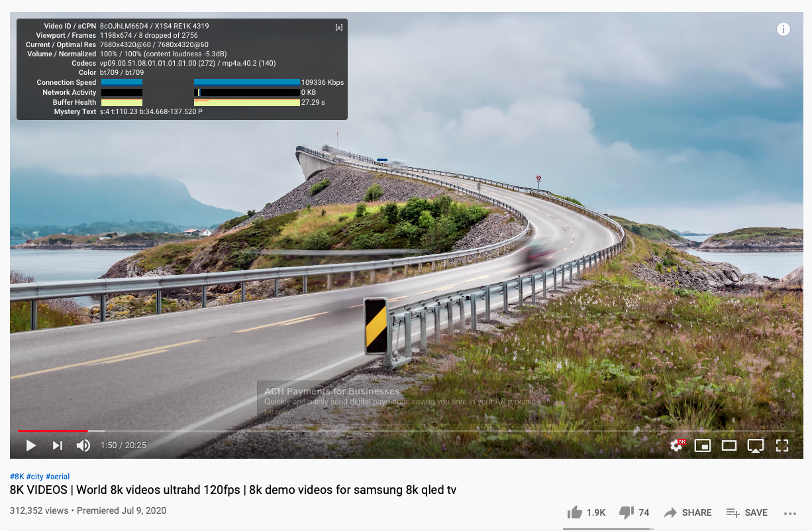Screen dimensions: 812x531
Task: Enable miniplayer mode
Action: 702,445
